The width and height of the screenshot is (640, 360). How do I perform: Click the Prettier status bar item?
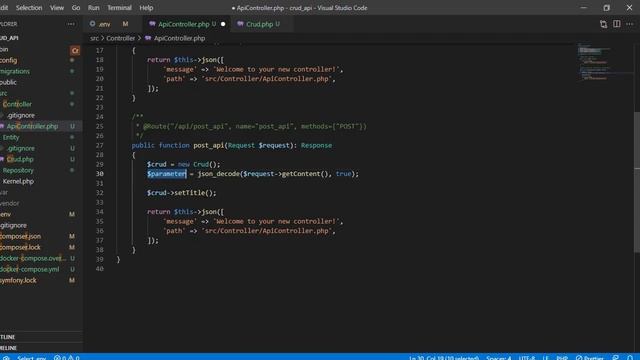pos(589,357)
